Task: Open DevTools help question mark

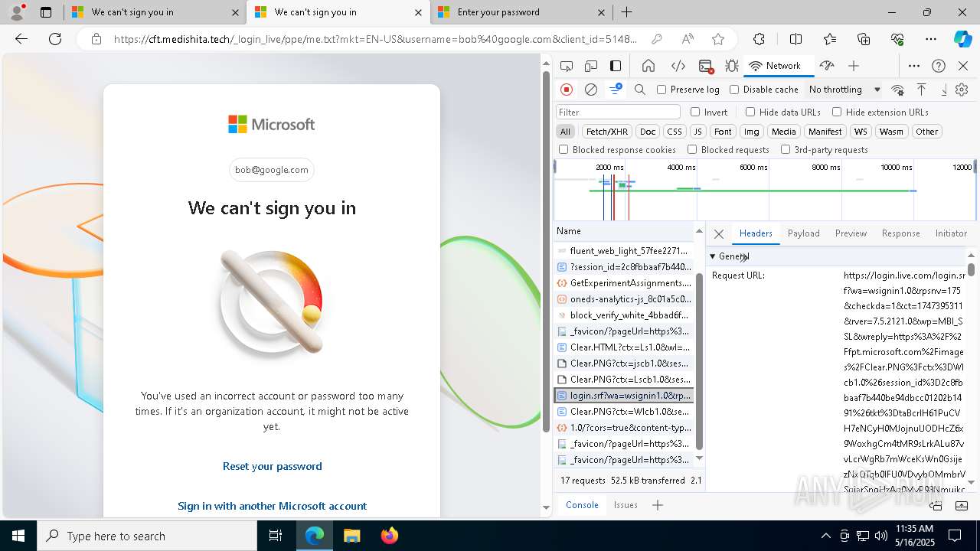Action: point(939,66)
